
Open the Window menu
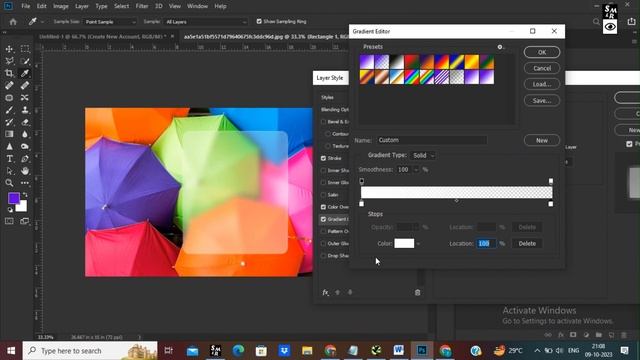[x=197, y=7]
